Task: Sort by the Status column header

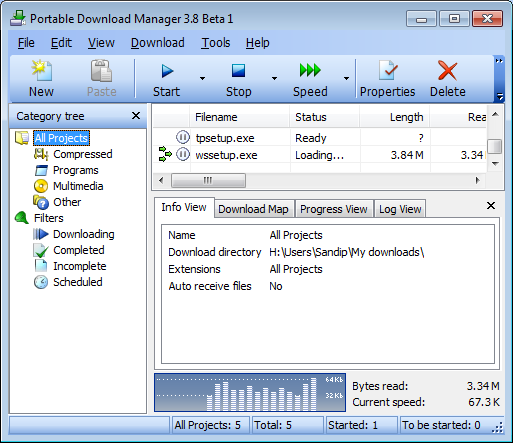Action: pos(324,117)
